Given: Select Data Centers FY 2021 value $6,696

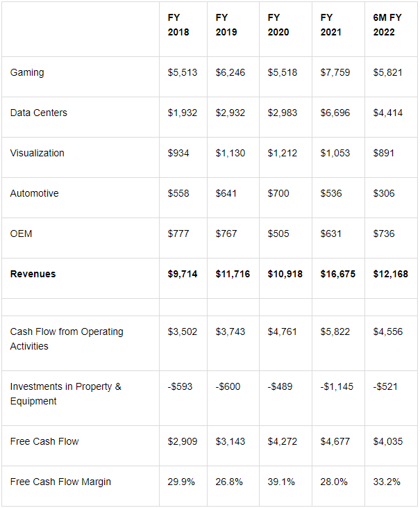Looking at the screenshot, I should tap(335, 113).
